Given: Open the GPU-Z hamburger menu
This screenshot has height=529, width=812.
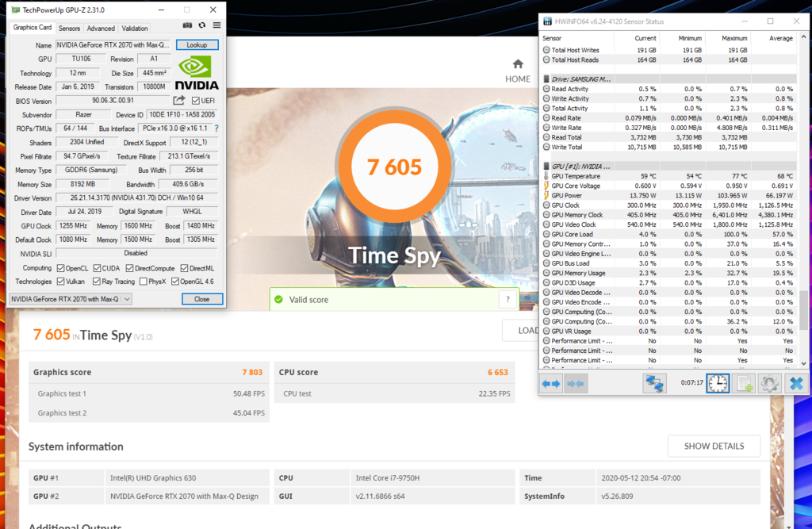Looking at the screenshot, I should pyautogui.click(x=216, y=25).
